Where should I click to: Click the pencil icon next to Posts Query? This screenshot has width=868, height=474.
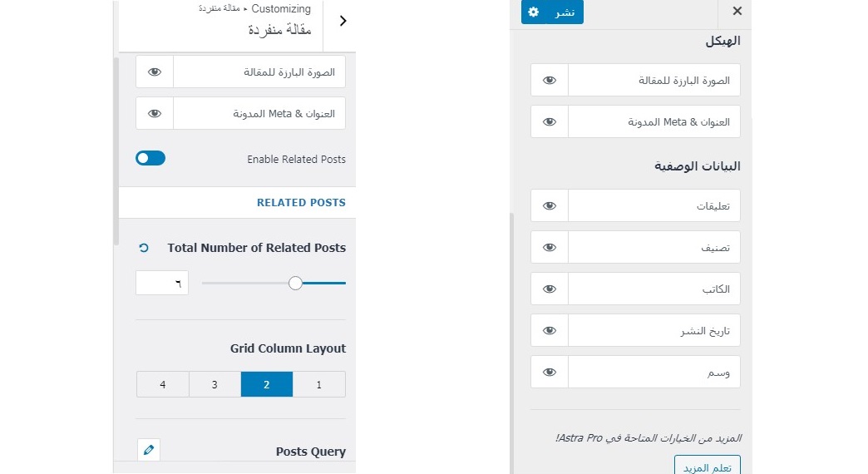point(149,450)
